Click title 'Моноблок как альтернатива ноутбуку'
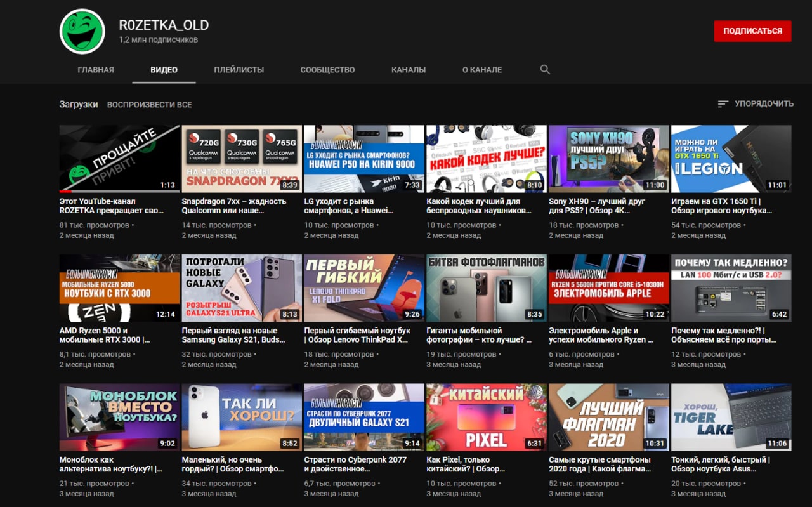The height and width of the screenshot is (507, 812). (x=111, y=464)
